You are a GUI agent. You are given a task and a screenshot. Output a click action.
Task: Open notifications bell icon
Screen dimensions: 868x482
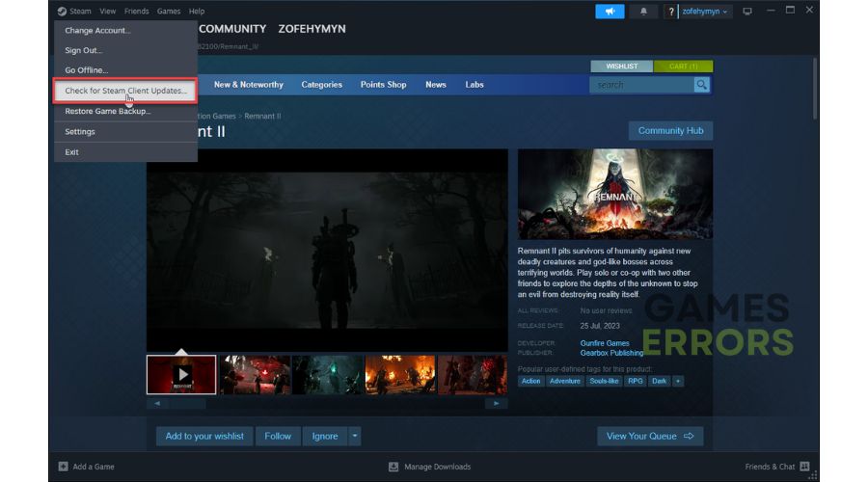[643, 11]
